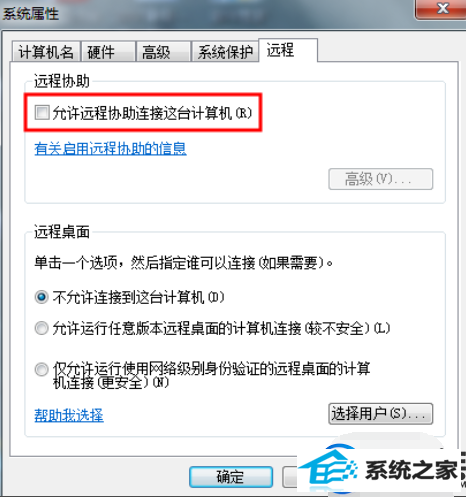This screenshot has width=466, height=497.
Task: Click the partially hidden cancel button
Action: pyautogui.click(x=290, y=477)
